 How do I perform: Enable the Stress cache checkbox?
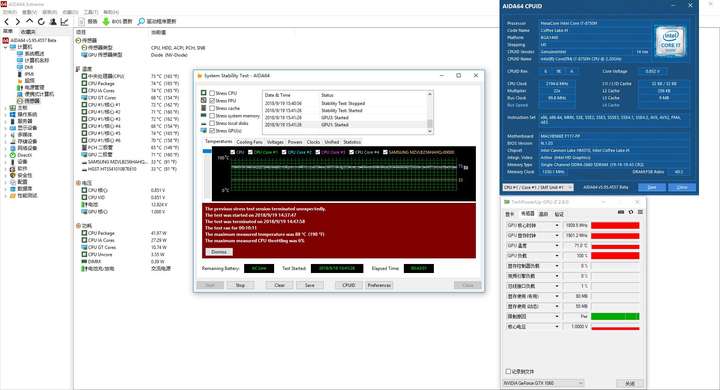[212, 108]
